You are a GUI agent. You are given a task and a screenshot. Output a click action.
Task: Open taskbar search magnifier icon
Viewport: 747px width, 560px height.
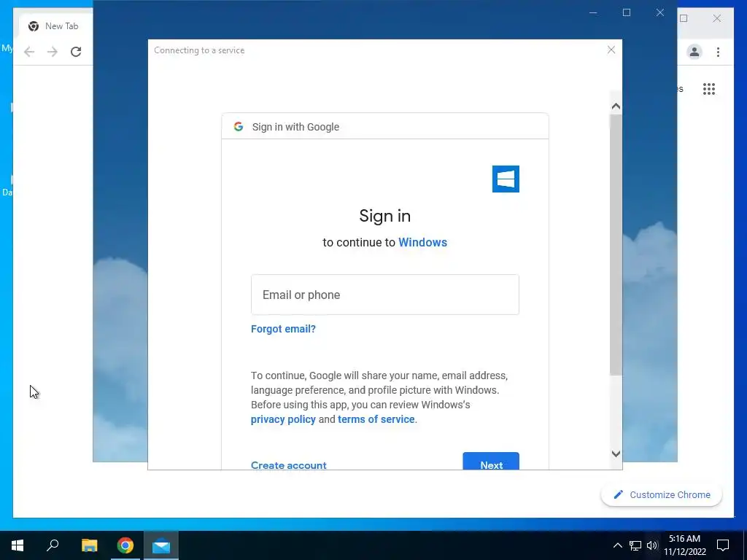coord(53,545)
